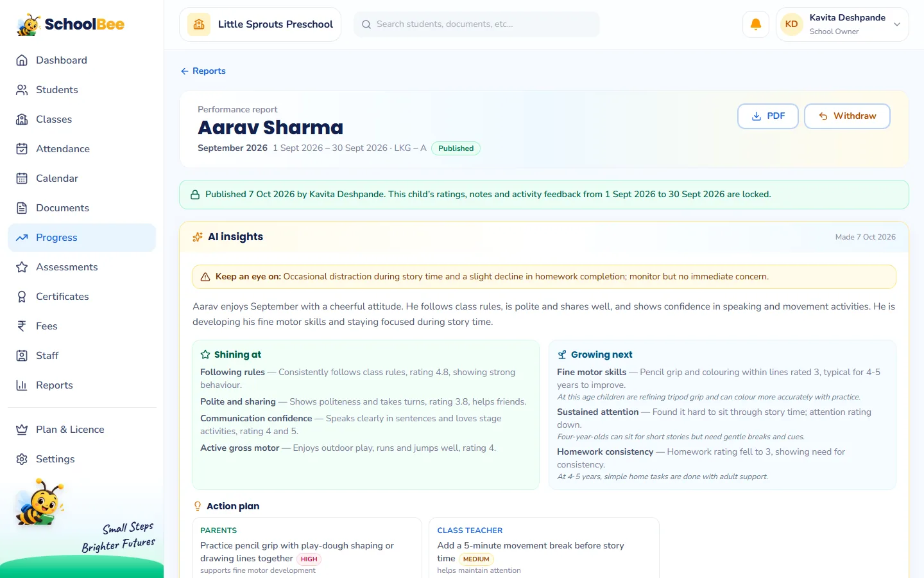Screen dimensions: 924x578
Task: Click the Progress trend-line icon
Action: [x=22, y=238]
